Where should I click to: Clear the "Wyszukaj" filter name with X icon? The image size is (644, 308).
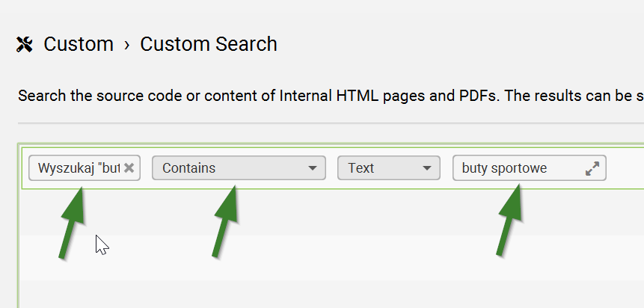coord(129,168)
